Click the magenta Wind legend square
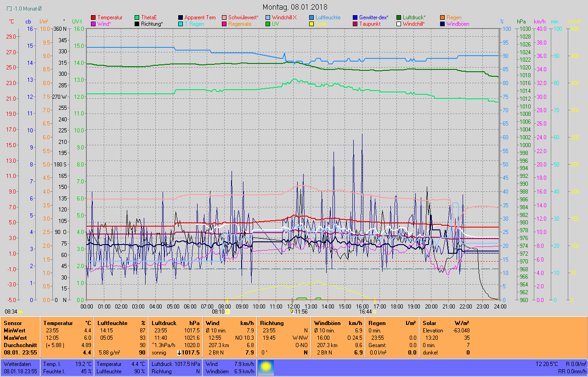The width and height of the screenshot is (588, 377). tap(94, 24)
